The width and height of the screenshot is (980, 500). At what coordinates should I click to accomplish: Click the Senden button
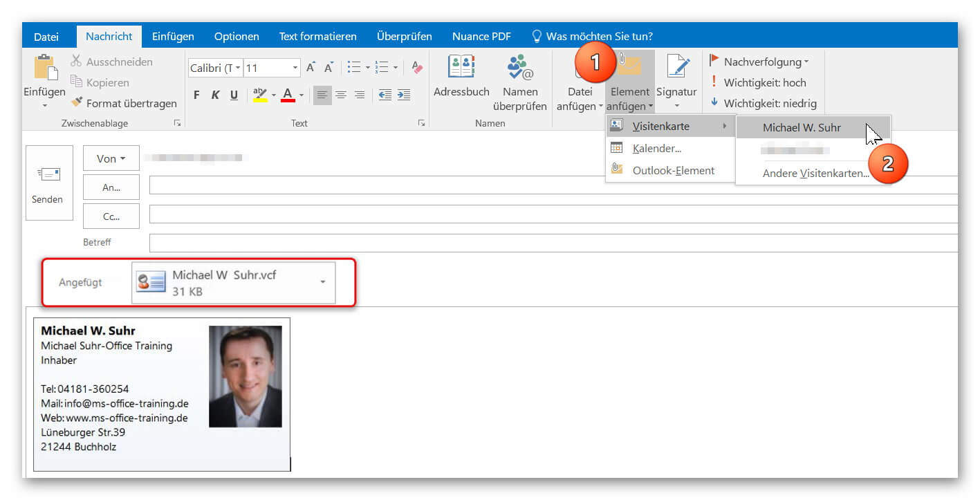(49, 183)
